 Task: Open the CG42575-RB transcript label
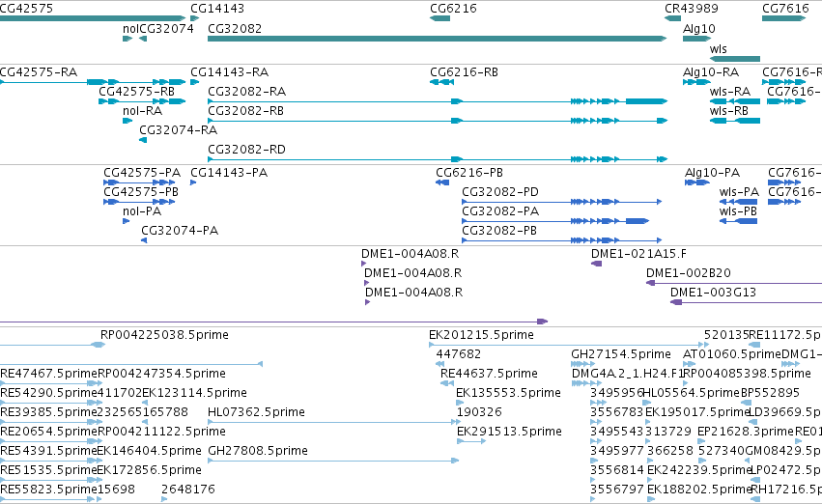click(136, 92)
